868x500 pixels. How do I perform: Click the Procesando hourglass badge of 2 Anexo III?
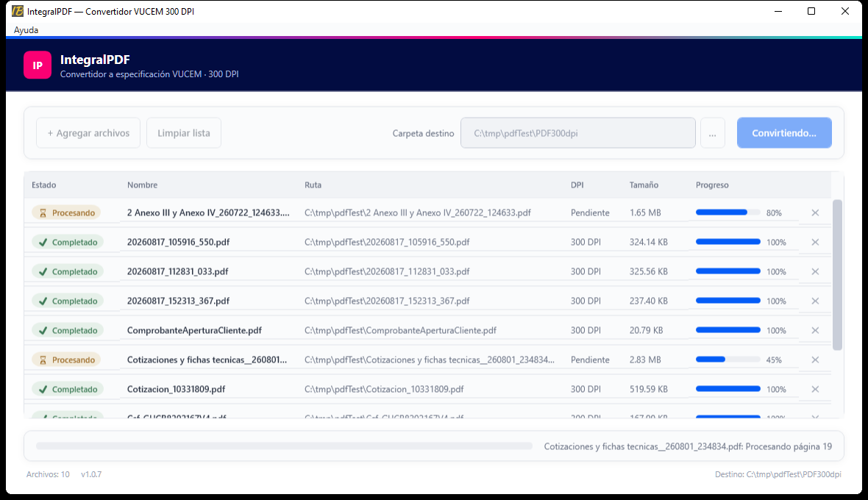[66, 213]
